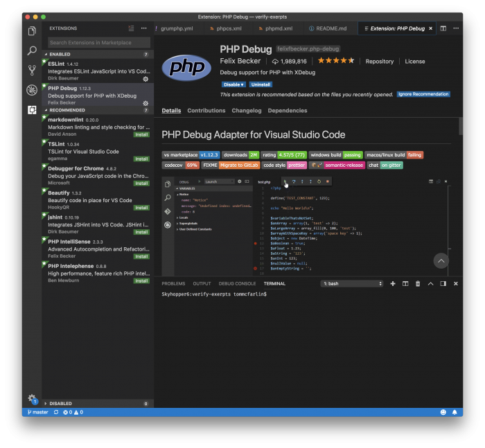Screen dimensions: 485x448
Task: Click Ignore Recommendation button
Action: [x=423, y=94]
